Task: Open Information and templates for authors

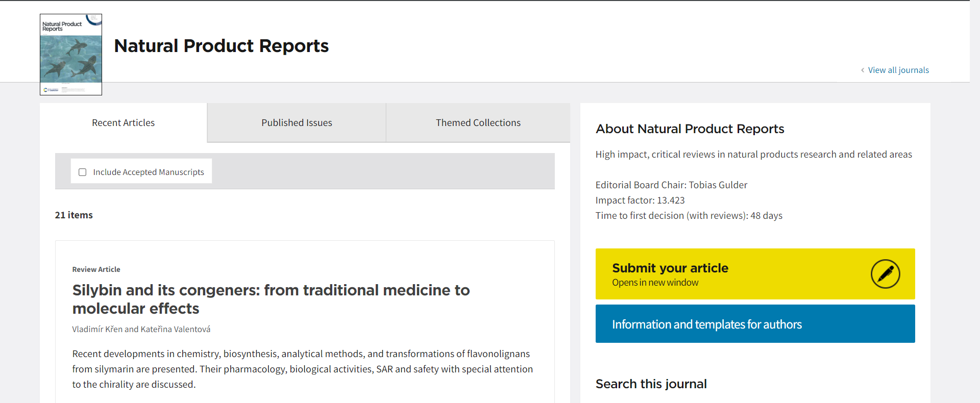Action: pyautogui.click(x=755, y=324)
